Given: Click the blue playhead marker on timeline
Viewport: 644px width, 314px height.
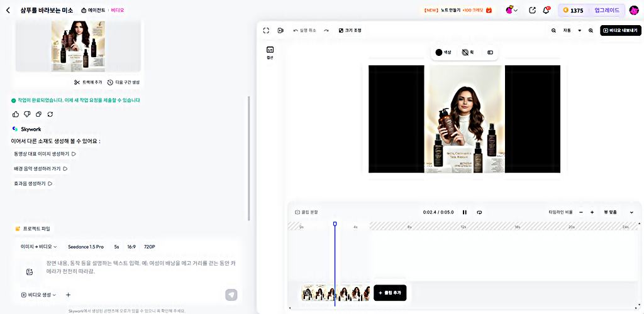Looking at the screenshot, I should pos(335,224).
